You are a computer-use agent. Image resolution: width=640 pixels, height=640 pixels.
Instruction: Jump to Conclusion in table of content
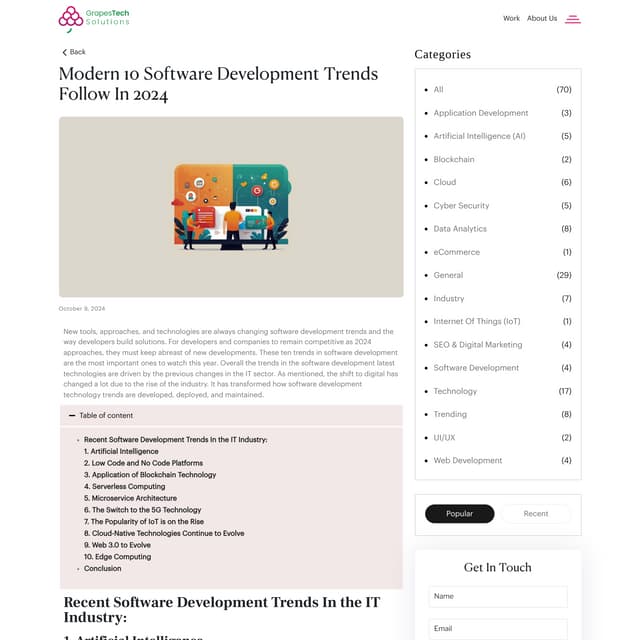coord(102,569)
